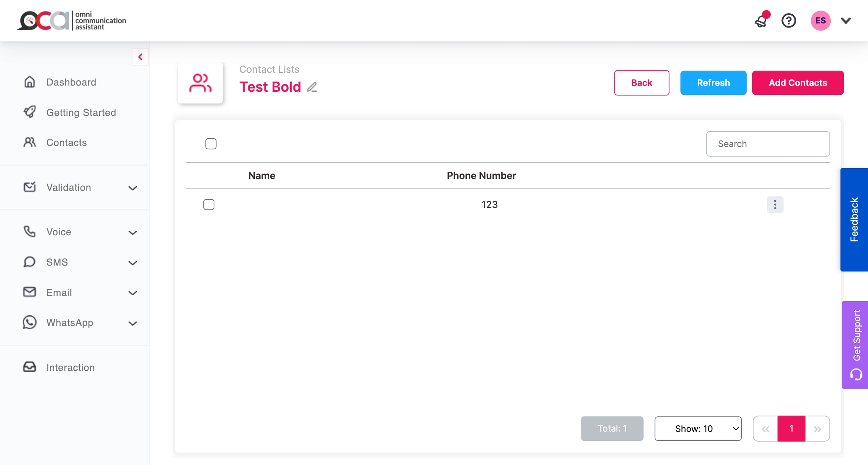Expand the WhatsApp submenu
868x474 pixels.
point(133,323)
